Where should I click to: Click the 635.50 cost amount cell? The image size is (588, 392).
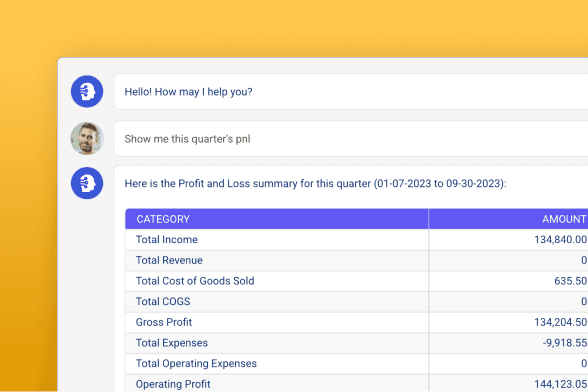coord(570,281)
